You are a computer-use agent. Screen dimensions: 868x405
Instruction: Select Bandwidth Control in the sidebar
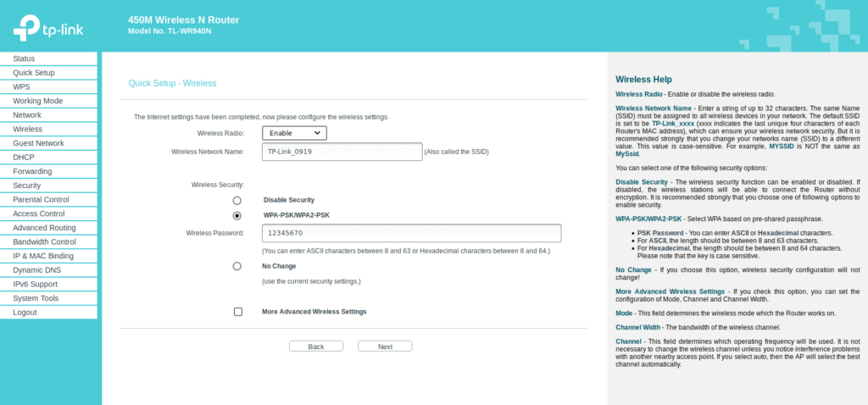point(44,241)
